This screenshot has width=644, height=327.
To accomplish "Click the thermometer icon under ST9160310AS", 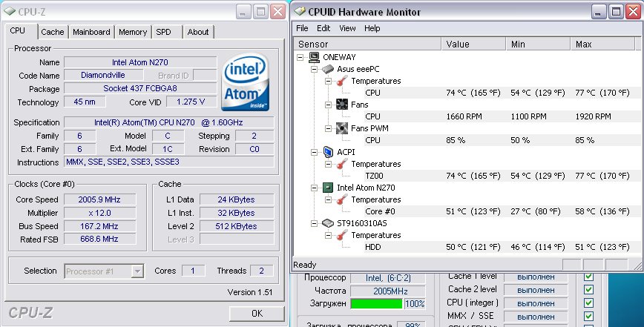I will (x=342, y=236).
